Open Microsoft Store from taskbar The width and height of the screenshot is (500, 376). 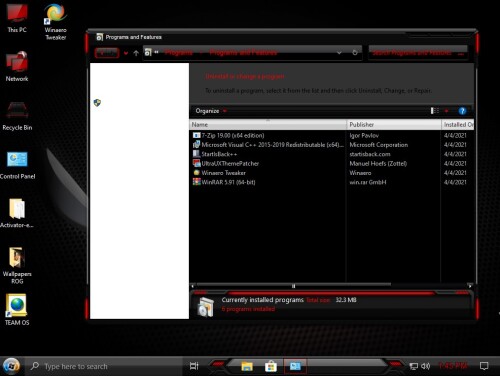click(x=271, y=366)
